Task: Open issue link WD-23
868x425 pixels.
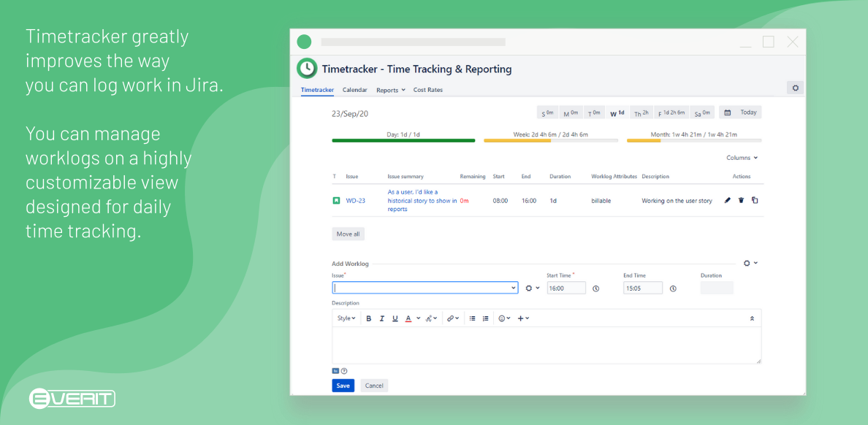Action: pyautogui.click(x=355, y=201)
